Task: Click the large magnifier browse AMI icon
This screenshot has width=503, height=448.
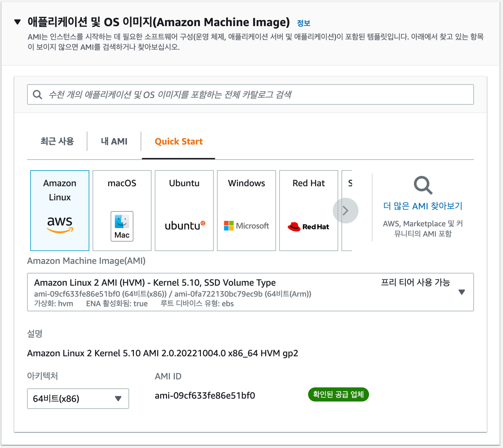Action: [423, 185]
